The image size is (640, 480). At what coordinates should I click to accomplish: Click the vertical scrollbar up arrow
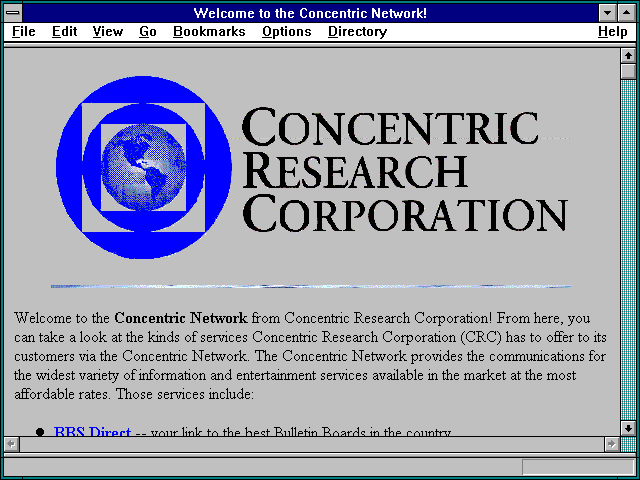[x=628, y=56]
